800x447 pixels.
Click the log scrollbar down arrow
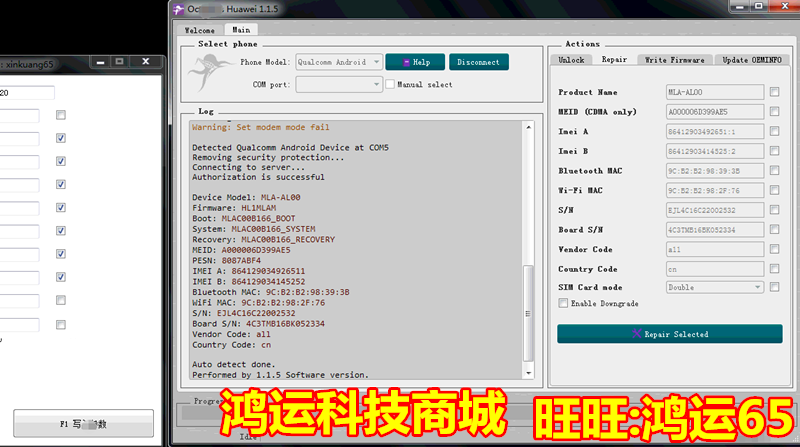[529, 373]
